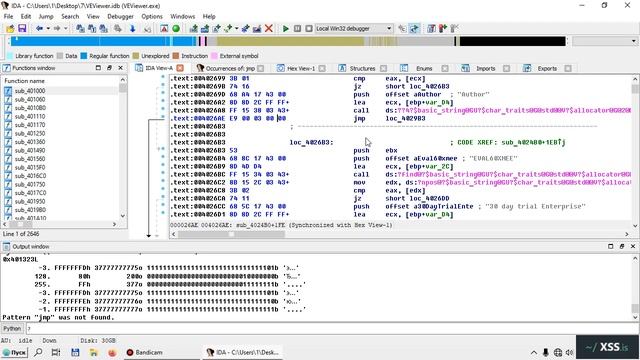Screen dimensions: 640x360
Task: Open the Help menu
Action: [209, 16]
